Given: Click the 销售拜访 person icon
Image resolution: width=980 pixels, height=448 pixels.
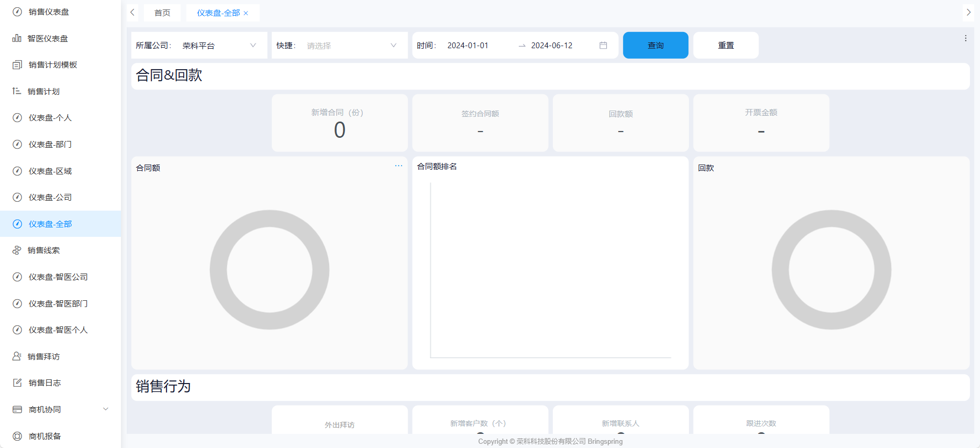Looking at the screenshot, I should [17, 356].
